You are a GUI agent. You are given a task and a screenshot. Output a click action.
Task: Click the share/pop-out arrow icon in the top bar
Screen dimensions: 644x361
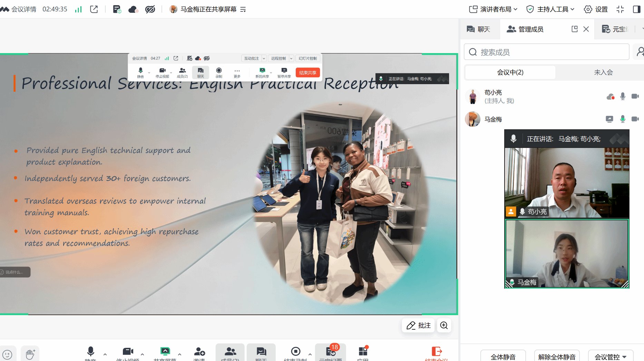(94, 9)
